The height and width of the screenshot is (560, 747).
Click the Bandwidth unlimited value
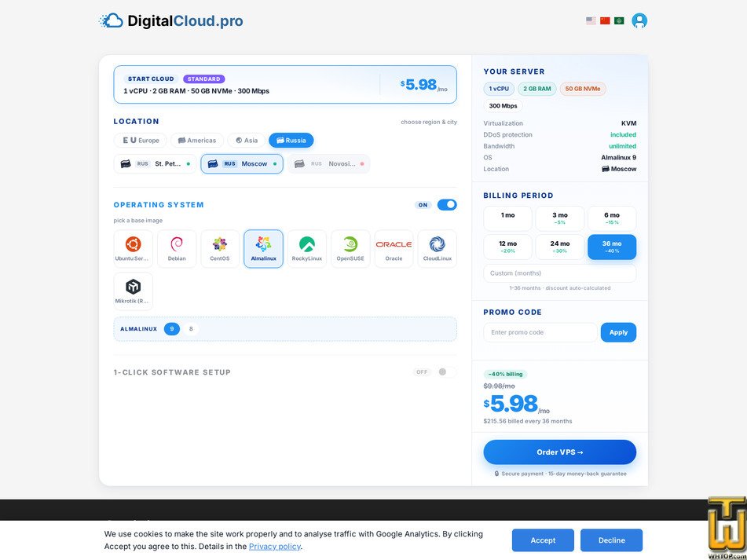tap(623, 146)
